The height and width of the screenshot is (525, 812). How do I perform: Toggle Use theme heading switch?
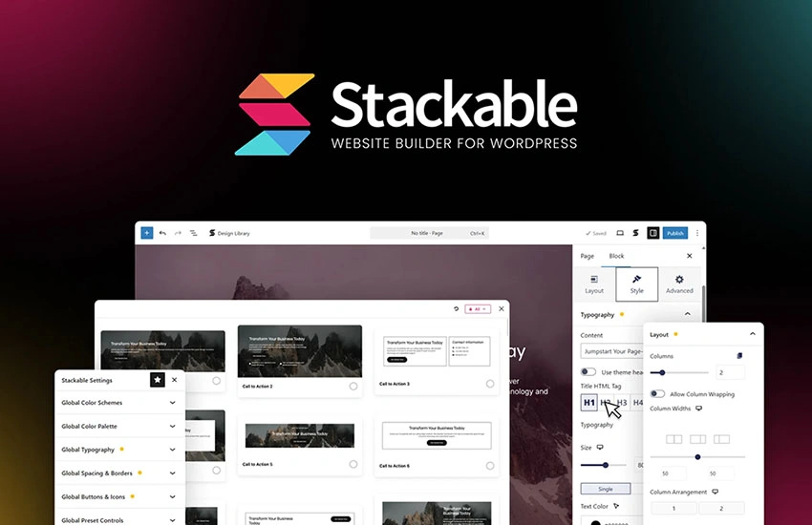tap(588, 372)
